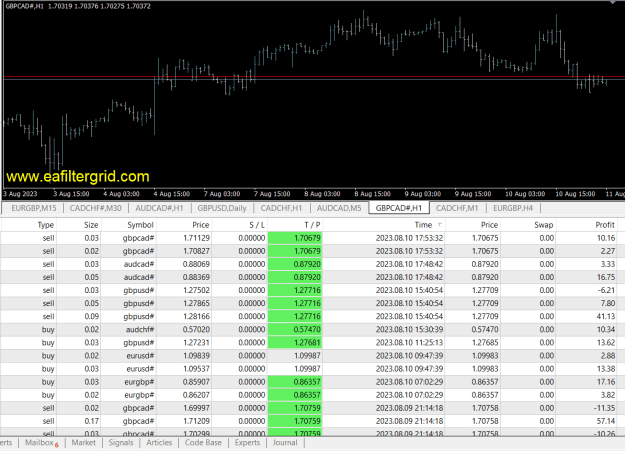The width and height of the screenshot is (625, 451).
Task: Switch to the Signals terminal tab
Action: [x=121, y=443]
